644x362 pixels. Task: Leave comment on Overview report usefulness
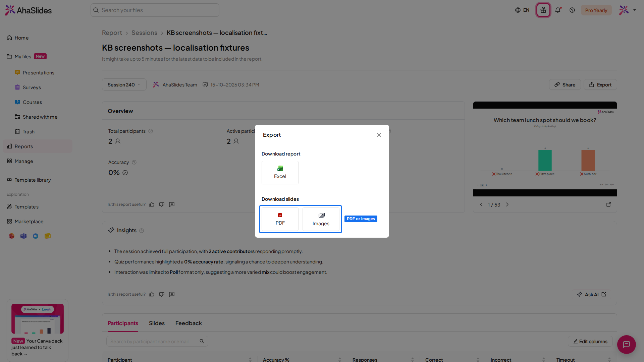(172, 204)
